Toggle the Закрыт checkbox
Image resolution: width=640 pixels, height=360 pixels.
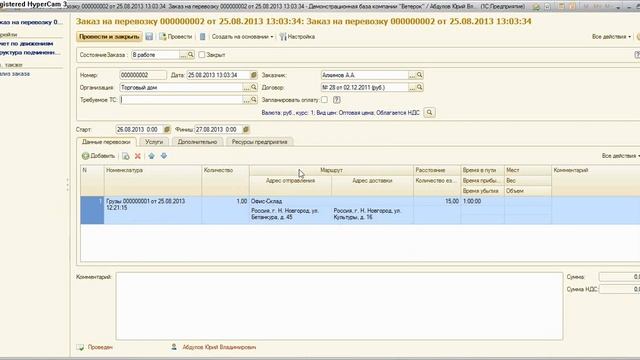click(x=202, y=55)
